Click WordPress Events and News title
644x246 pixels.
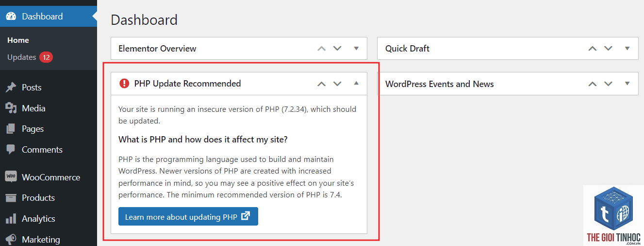pos(439,84)
